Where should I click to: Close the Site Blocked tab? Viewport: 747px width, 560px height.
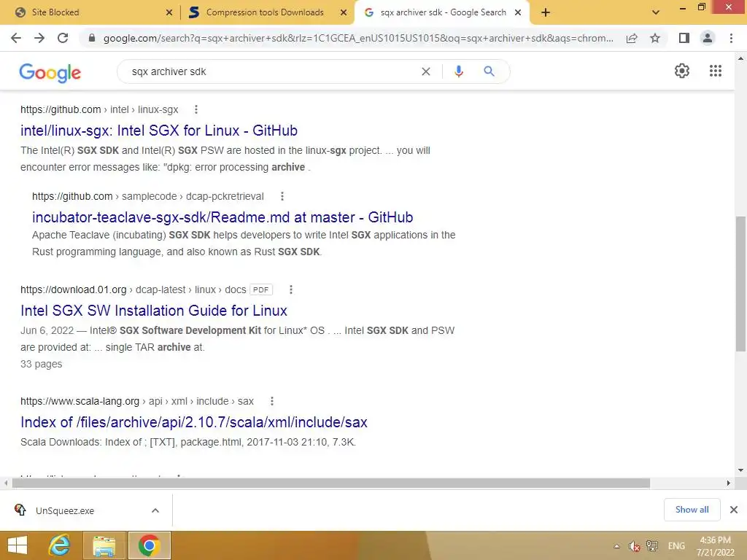coord(169,12)
